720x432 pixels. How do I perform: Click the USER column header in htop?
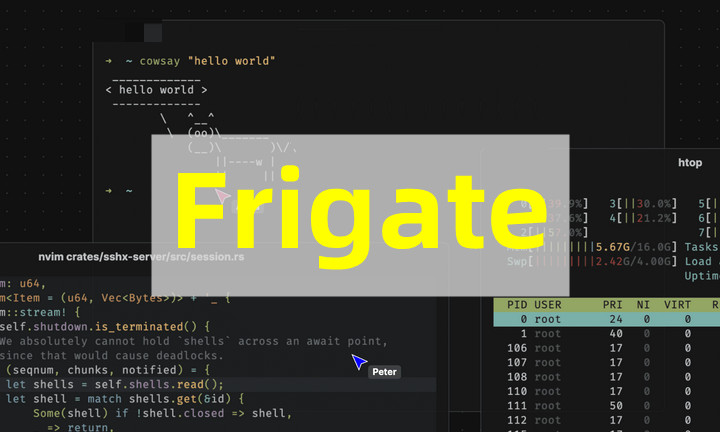(548, 303)
